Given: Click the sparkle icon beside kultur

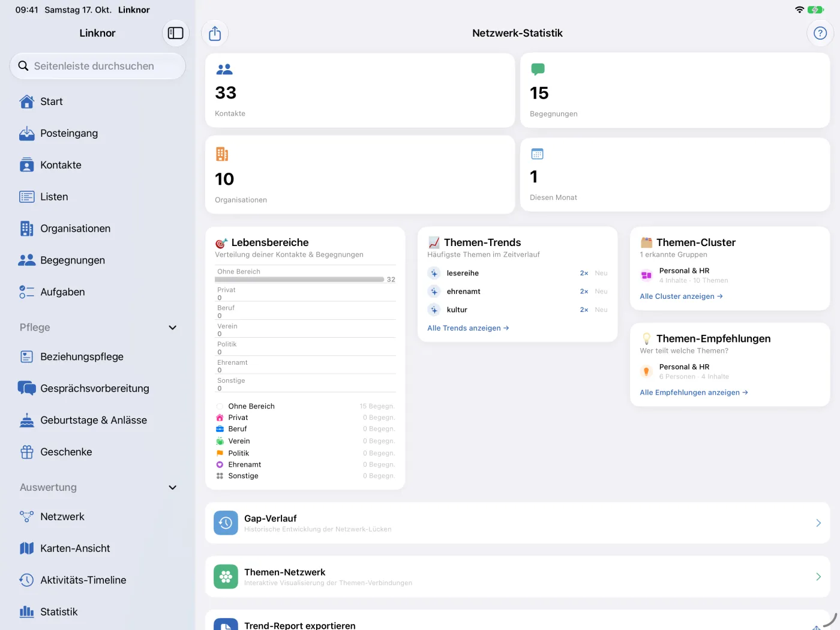Looking at the screenshot, I should [x=434, y=310].
